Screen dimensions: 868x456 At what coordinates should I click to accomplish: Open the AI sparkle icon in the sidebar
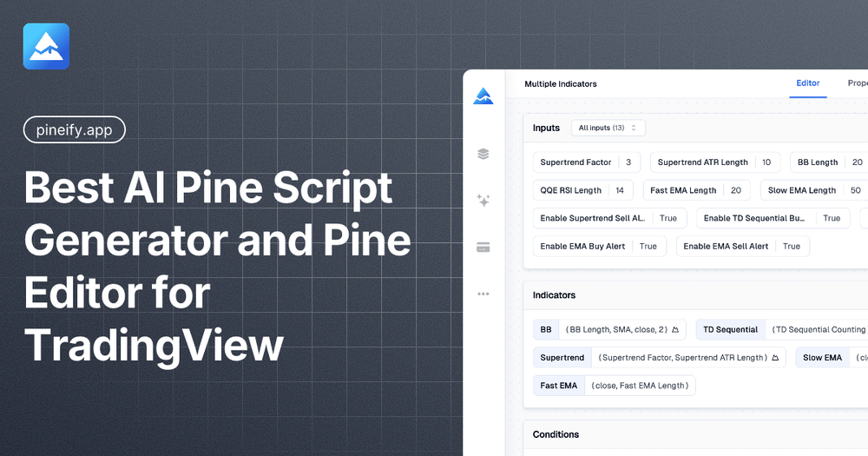point(483,201)
